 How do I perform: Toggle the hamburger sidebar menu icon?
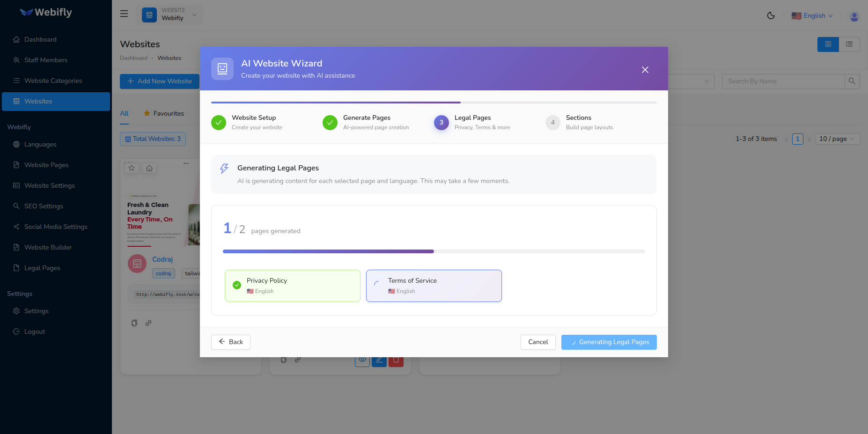pos(124,14)
